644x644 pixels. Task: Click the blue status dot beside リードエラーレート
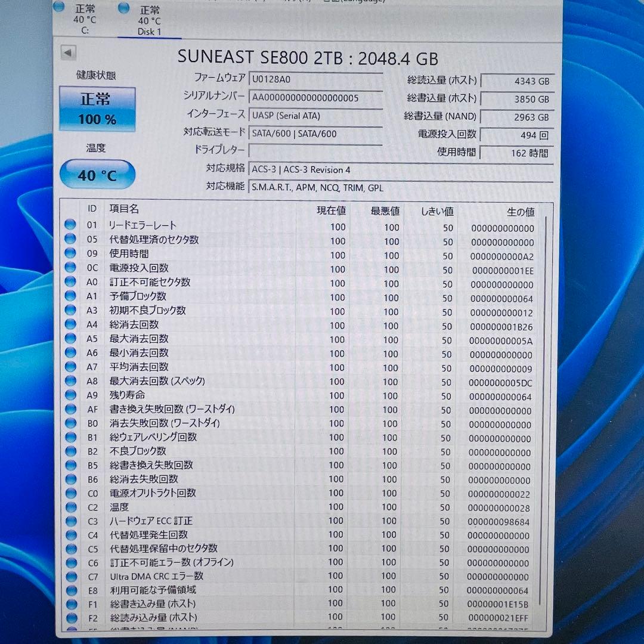tap(70, 225)
